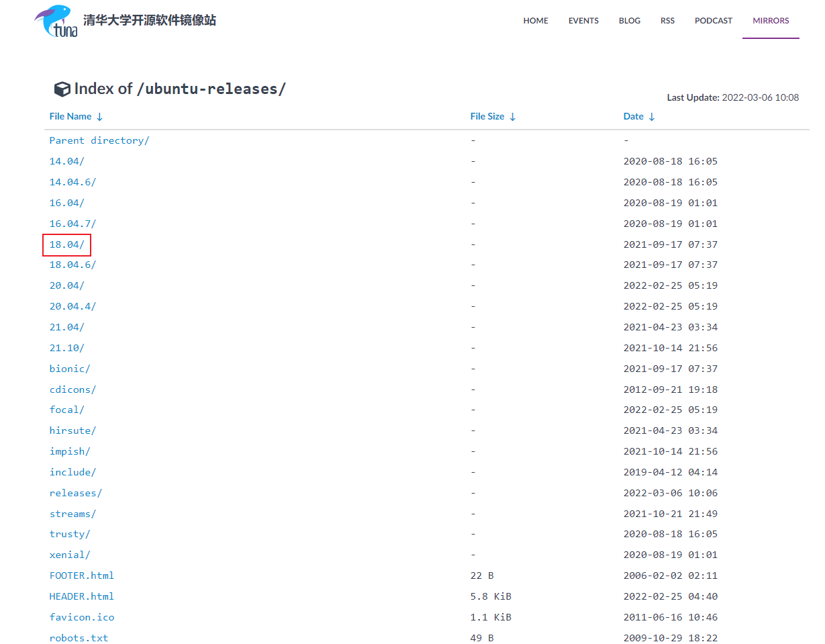Select the MIRRORS tab
The height and width of the screenshot is (644, 825).
771,21
